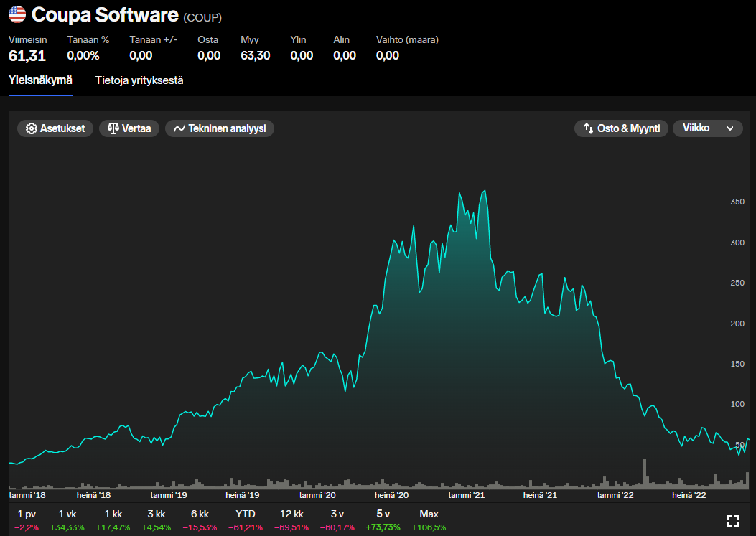
Task: Click the chart peak near 350
Action: coord(485,191)
